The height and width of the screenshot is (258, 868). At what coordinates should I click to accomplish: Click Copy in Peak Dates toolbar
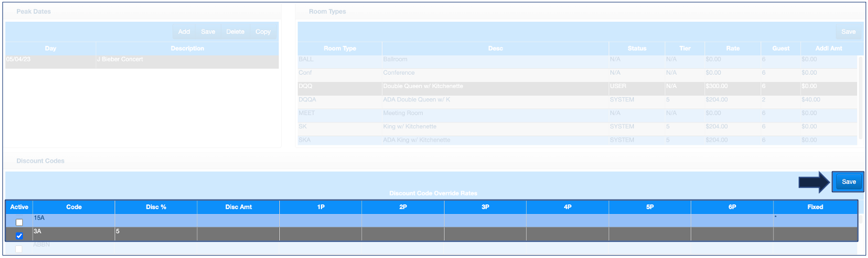(263, 32)
